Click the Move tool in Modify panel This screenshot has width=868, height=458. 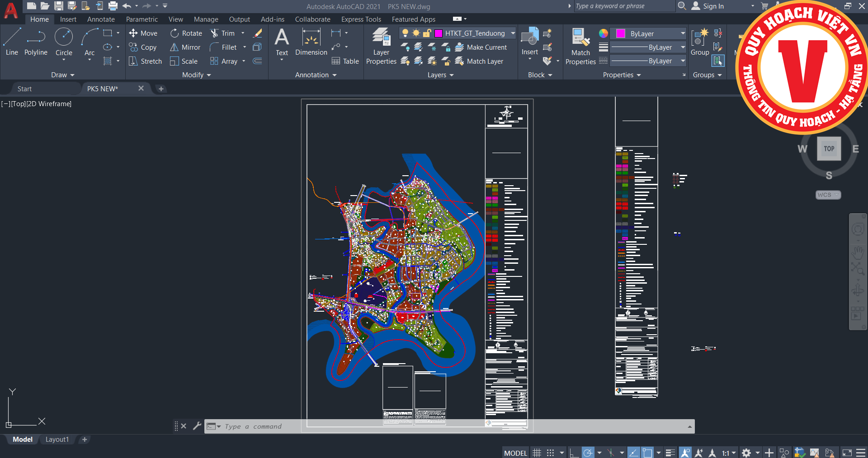tap(143, 33)
